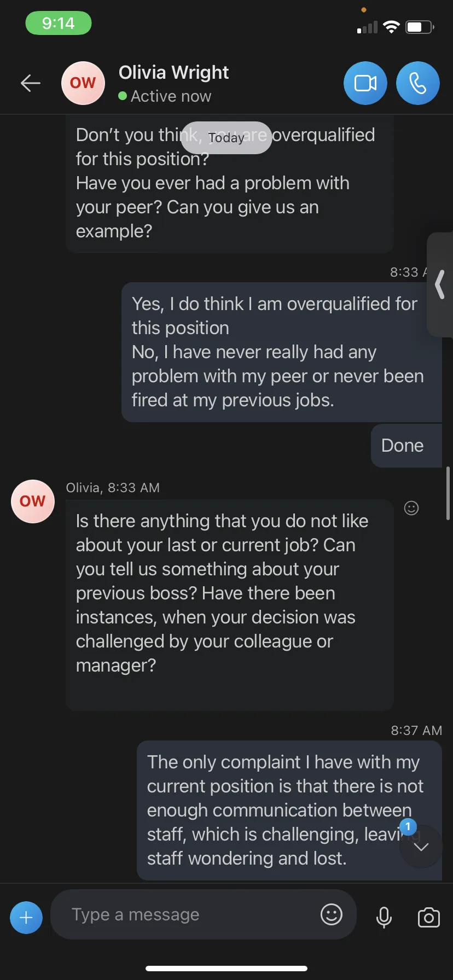Expand the side panel chevron handle
453x980 pixels.
pyautogui.click(x=440, y=285)
